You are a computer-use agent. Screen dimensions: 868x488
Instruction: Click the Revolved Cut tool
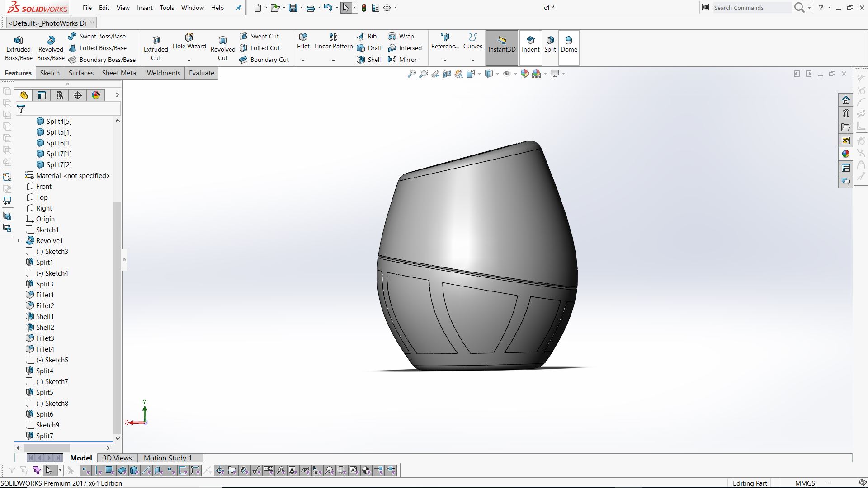222,48
